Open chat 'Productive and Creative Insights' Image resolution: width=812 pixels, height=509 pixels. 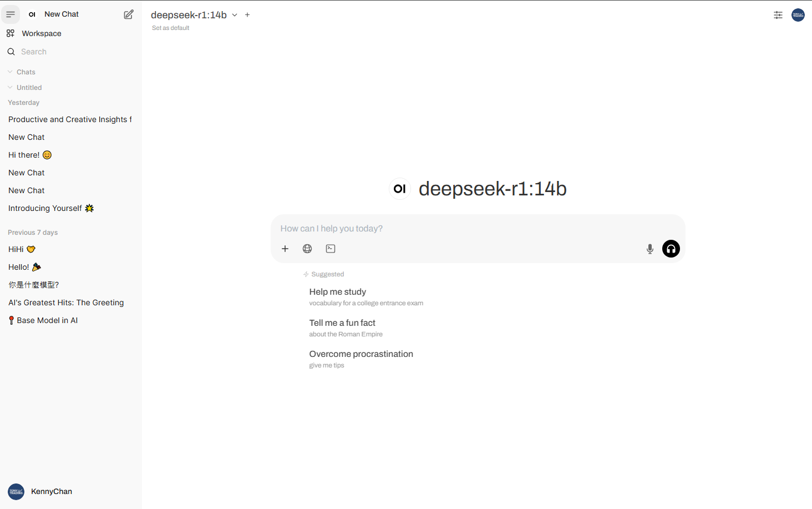[70, 119]
